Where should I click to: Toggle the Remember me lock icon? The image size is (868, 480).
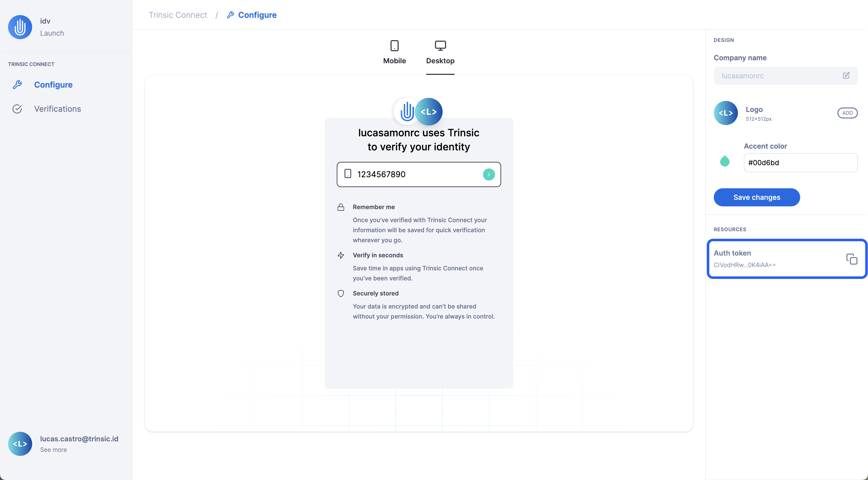[341, 206]
